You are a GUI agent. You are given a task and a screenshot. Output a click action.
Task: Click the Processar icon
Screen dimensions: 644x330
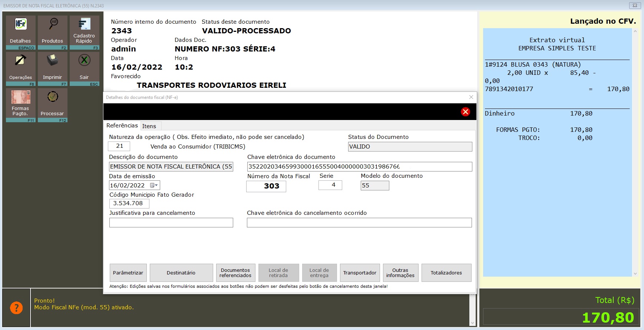point(53,97)
